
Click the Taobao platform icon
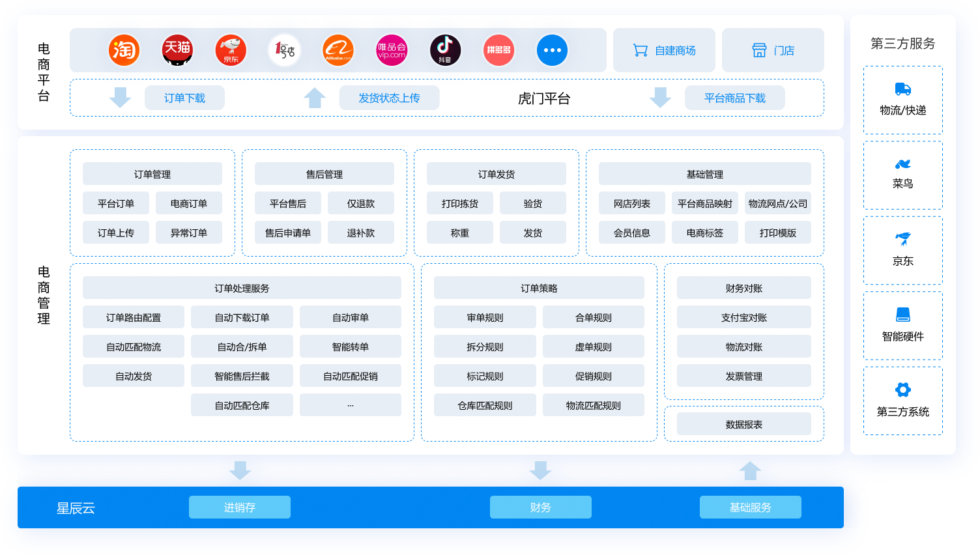(x=124, y=50)
